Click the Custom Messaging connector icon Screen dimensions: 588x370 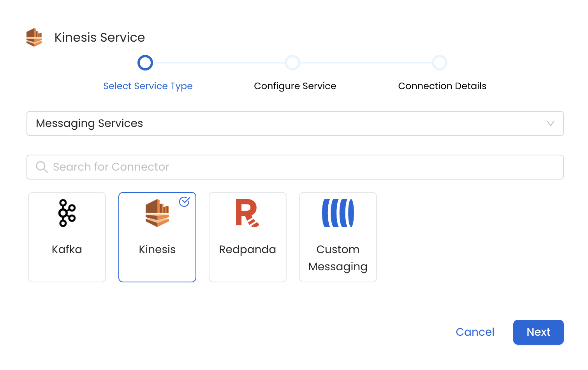point(338,213)
